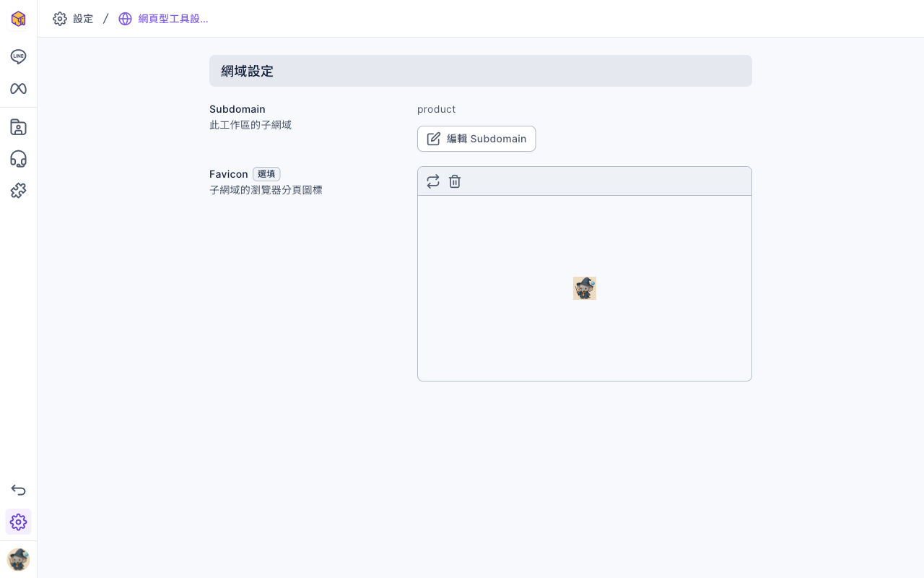The height and width of the screenshot is (578, 924).
Task: Open the purple settings gear in sidebar
Action: (x=18, y=522)
